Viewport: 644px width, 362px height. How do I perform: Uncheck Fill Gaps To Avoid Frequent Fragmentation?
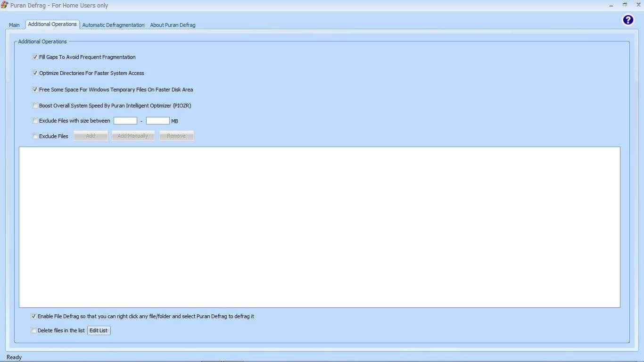click(x=35, y=57)
